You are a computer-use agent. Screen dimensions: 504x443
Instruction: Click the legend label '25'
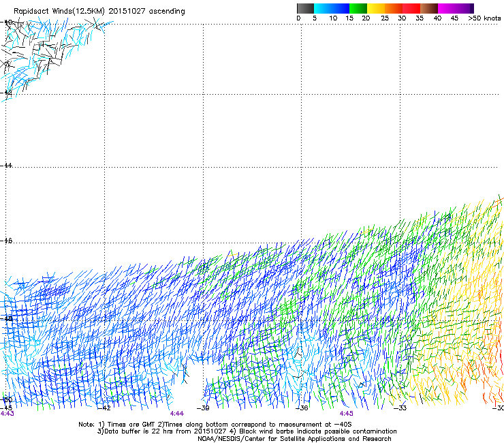click(x=385, y=18)
